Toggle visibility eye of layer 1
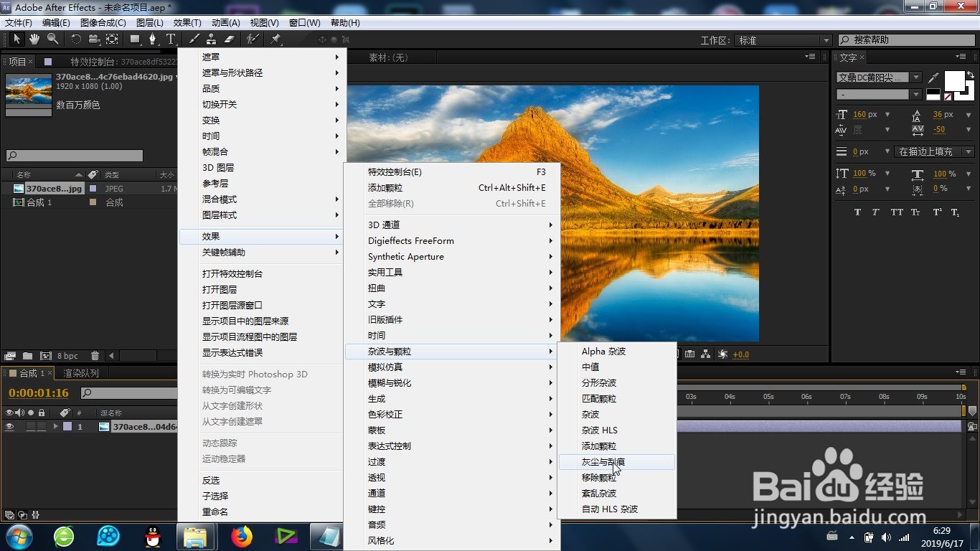Image resolution: width=980 pixels, height=551 pixels. (x=10, y=426)
